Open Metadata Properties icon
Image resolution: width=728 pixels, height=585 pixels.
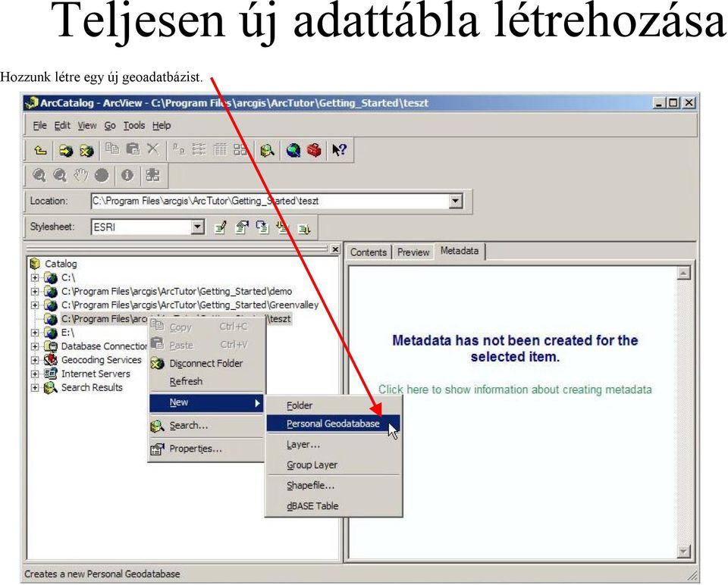[x=242, y=227]
